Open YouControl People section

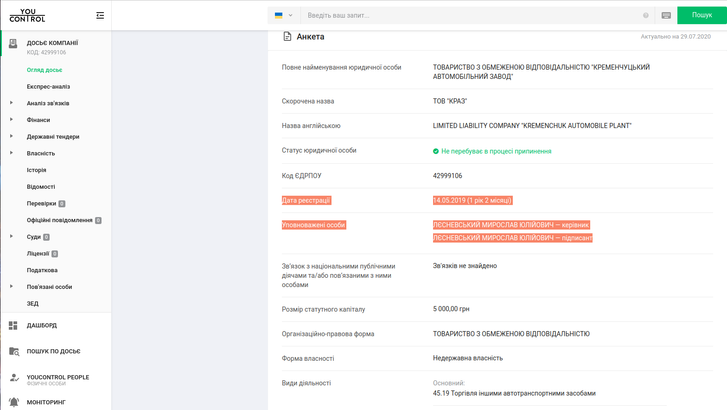pyautogui.click(x=57, y=379)
